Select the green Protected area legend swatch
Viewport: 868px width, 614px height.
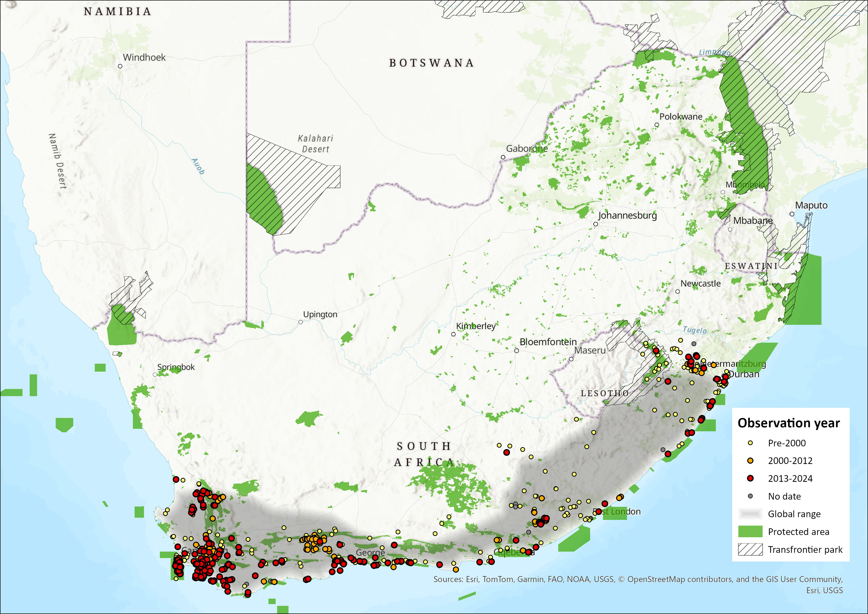tap(750, 532)
